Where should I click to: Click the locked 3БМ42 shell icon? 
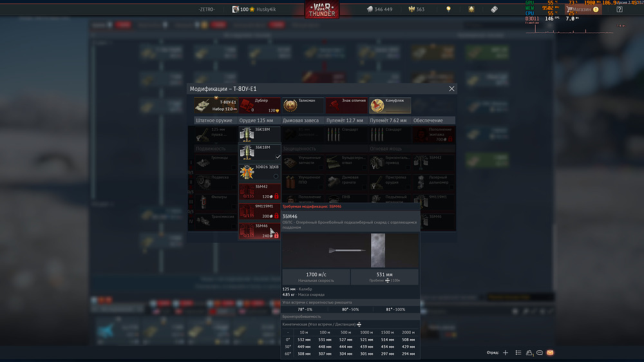(249, 191)
